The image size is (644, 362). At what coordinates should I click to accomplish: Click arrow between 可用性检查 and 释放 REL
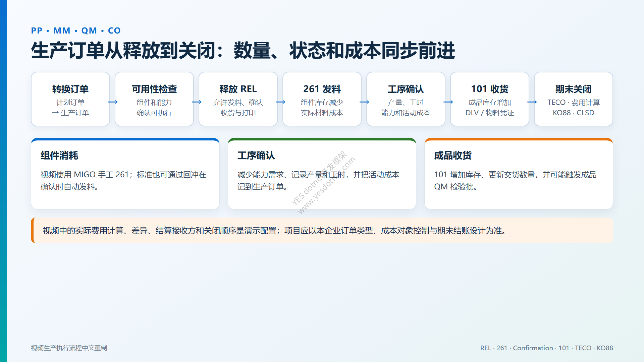(x=197, y=102)
